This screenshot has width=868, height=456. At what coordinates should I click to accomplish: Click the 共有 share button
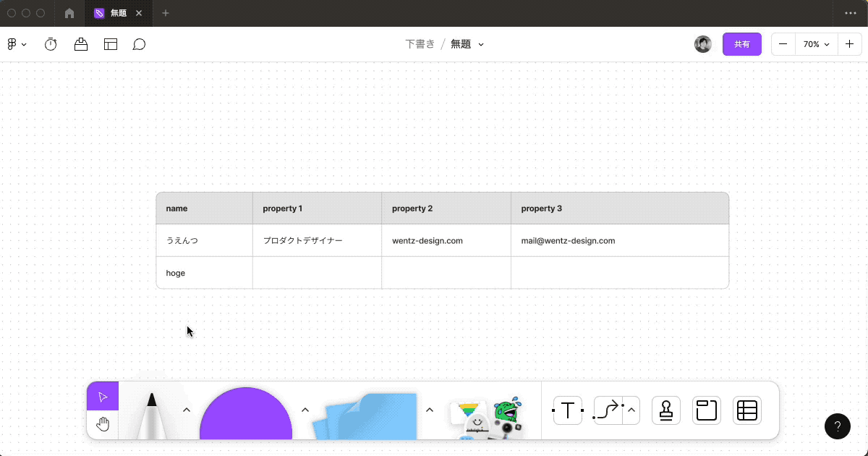[x=742, y=44]
